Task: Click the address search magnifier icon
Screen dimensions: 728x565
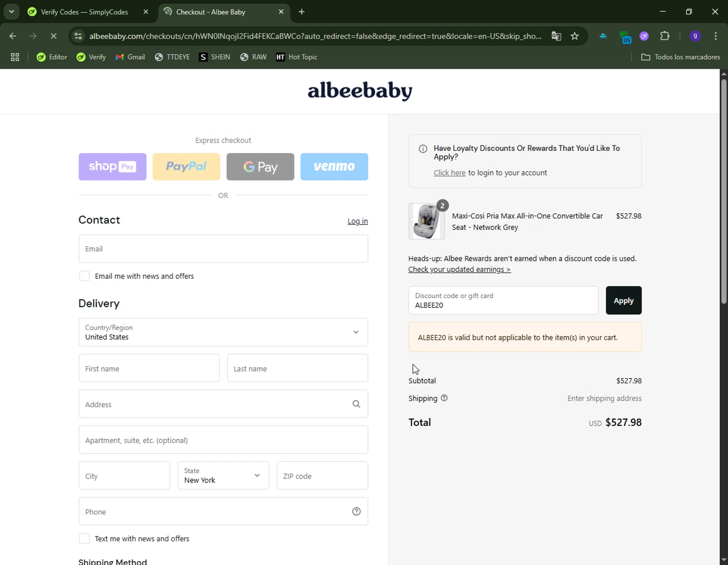Action: [356, 404]
